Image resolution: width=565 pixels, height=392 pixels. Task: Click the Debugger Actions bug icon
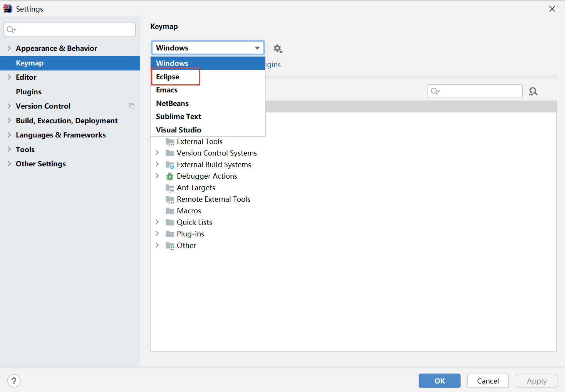[x=170, y=176]
